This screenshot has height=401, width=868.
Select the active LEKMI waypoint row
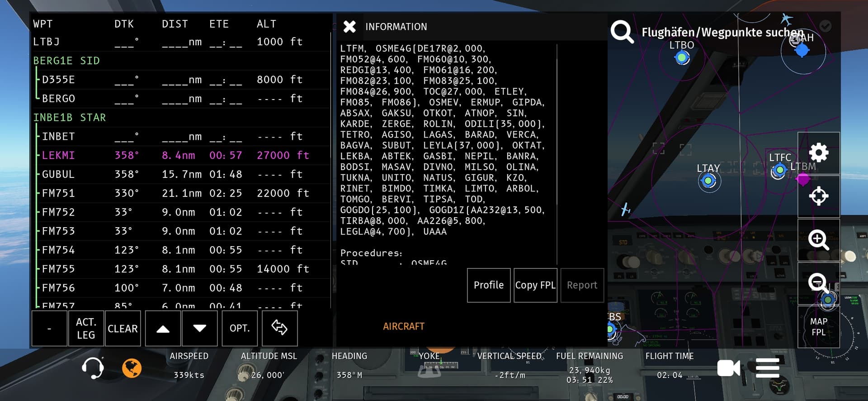(181, 155)
